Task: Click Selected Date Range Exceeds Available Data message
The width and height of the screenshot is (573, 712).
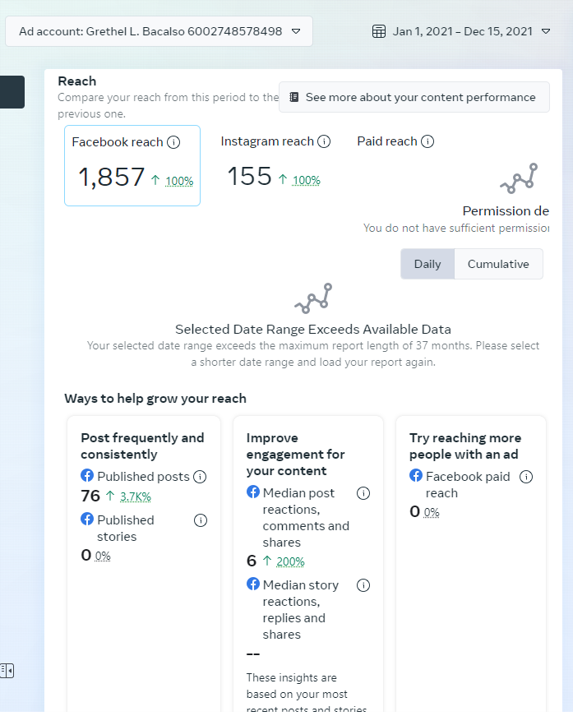Action: tap(313, 329)
